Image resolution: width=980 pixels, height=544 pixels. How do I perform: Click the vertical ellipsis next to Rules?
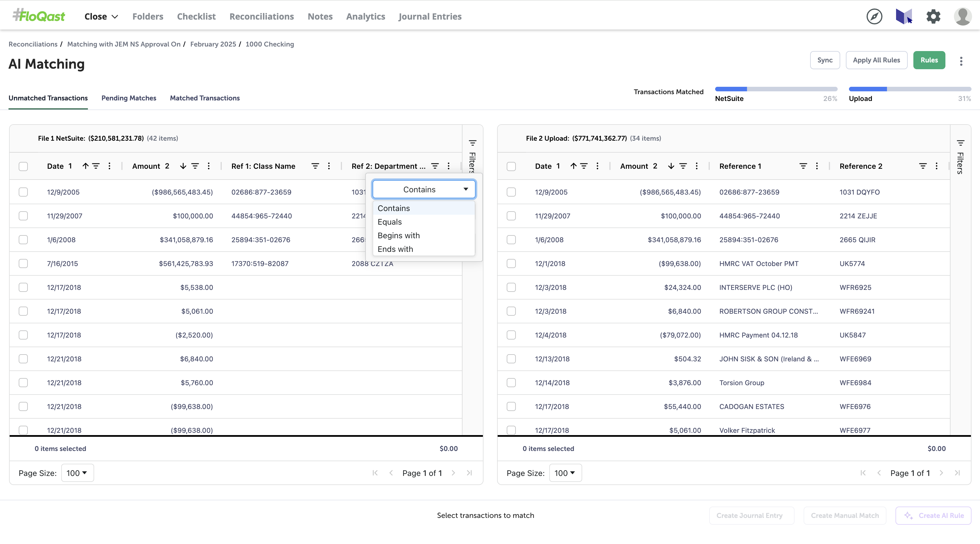961,61
